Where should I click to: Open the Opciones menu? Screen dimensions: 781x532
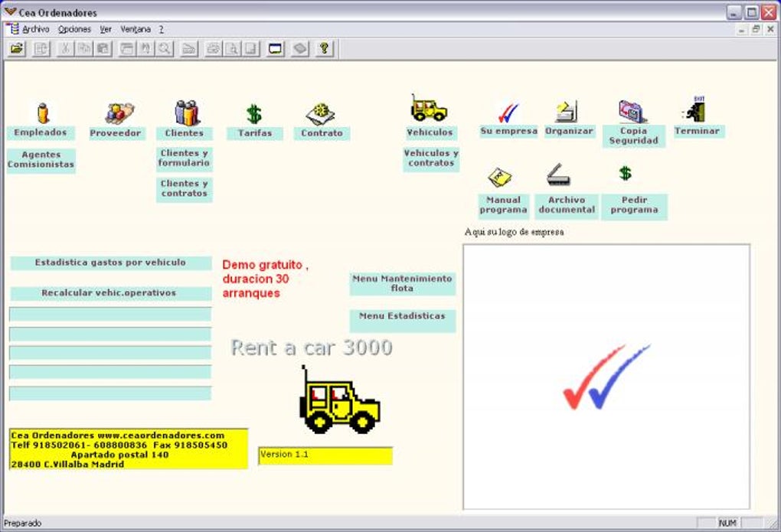coord(74,28)
